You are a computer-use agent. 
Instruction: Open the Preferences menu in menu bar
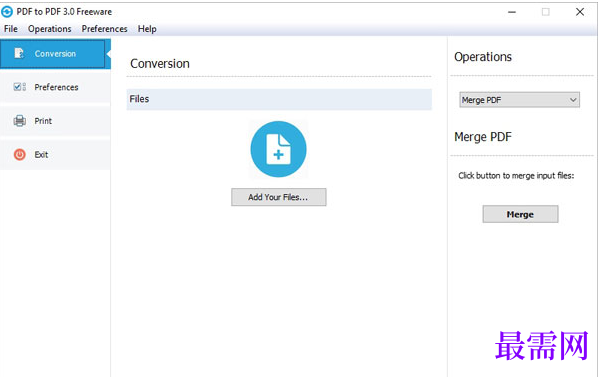tap(104, 29)
